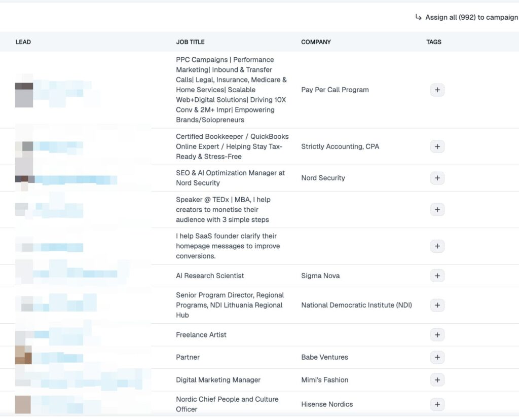Image resolution: width=519 pixels, height=420 pixels.
Task: Add tag to Nord Security lead
Action: click(x=437, y=178)
